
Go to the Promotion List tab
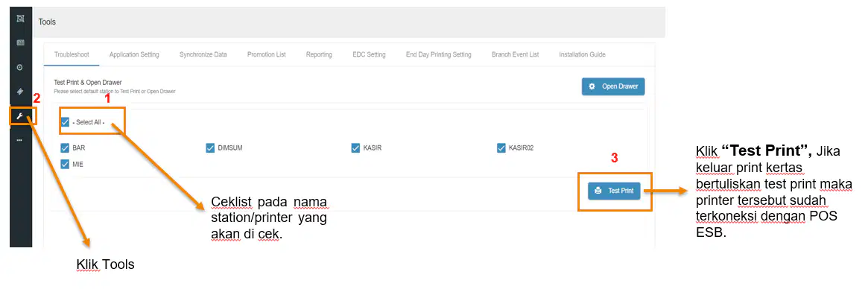pyautogui.click(x=266, y=55)
